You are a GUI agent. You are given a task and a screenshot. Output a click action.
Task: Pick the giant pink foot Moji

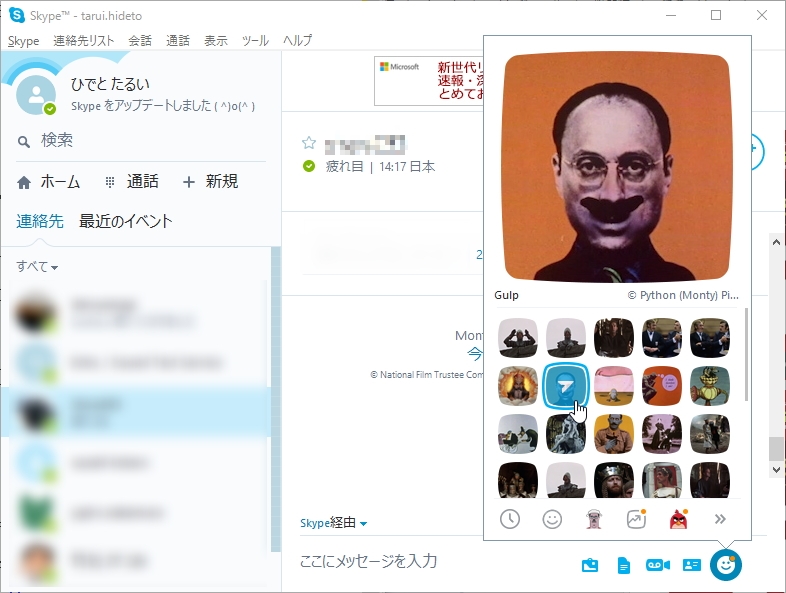click(614, 385)
